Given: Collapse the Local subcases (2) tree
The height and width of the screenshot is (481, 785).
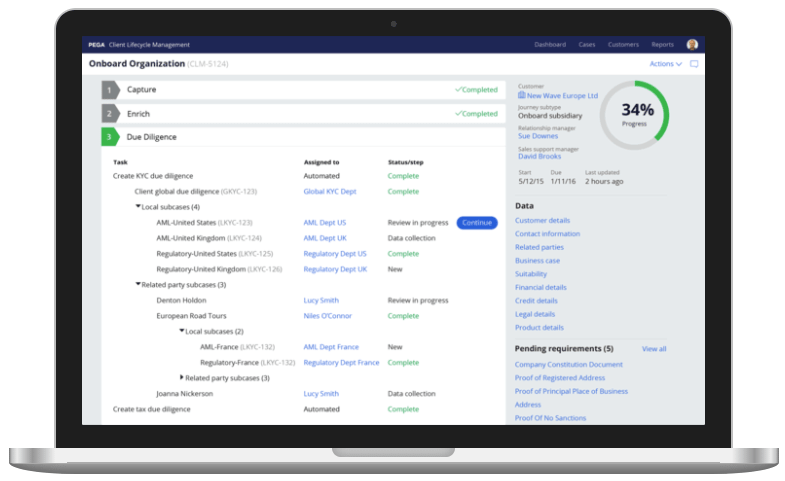Looking at the screenshot, I should click(x=182, y=331).
